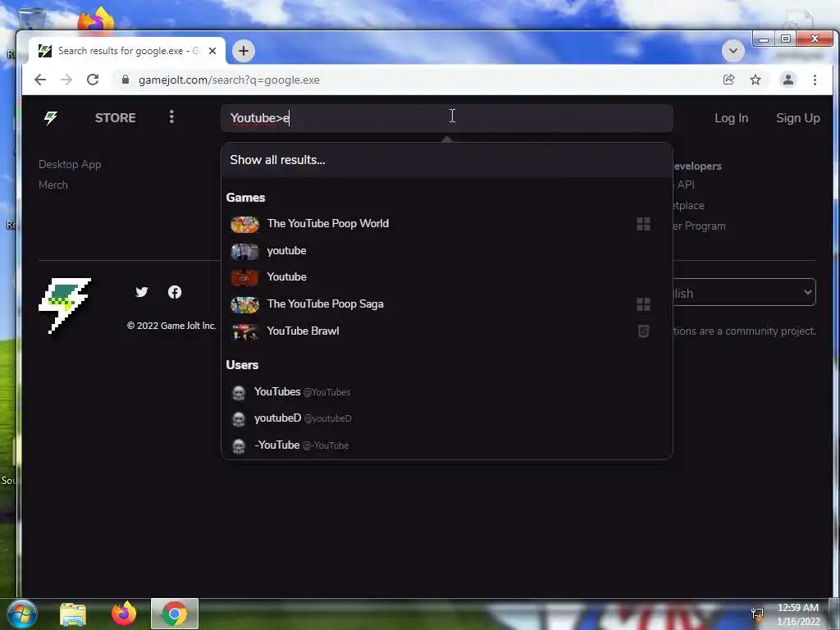840x630 pixels.
Task: Close the Search results for google.exe tab
Action: 212,51
